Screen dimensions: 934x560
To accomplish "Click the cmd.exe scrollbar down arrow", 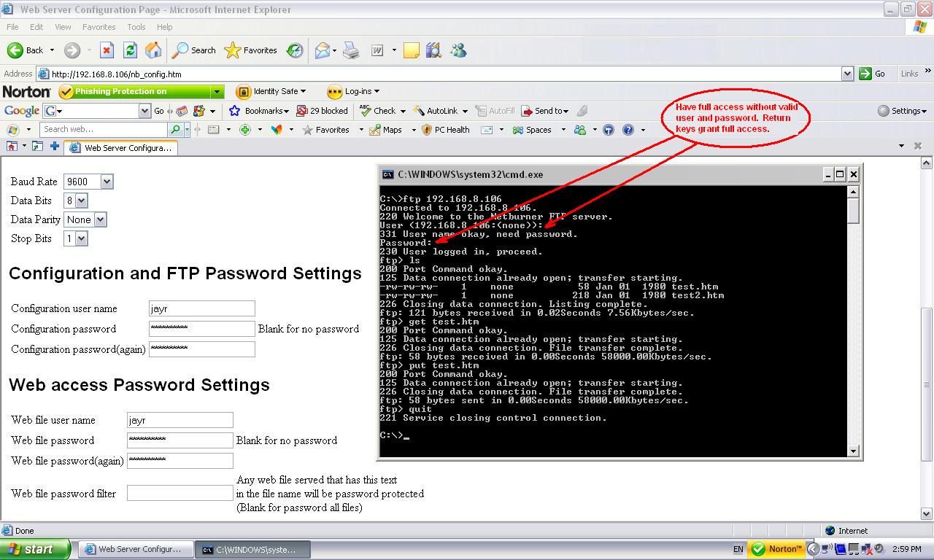I will 853,451.
